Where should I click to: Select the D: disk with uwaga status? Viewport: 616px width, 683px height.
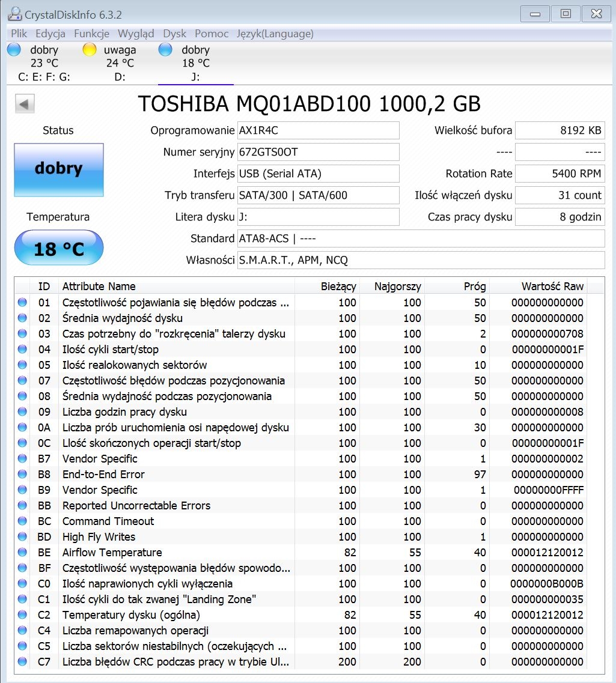click(x=120, y=63)
